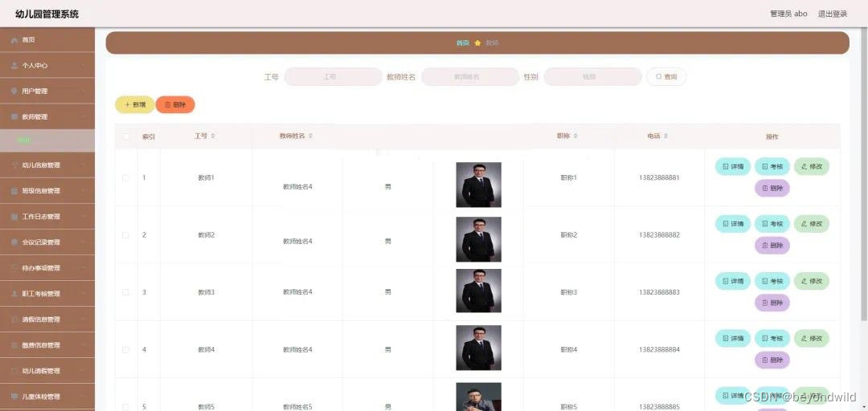Viewport: 868px width, 411px height.
Task: Click the icon beside 用户管理
Action: pos(14,92)
